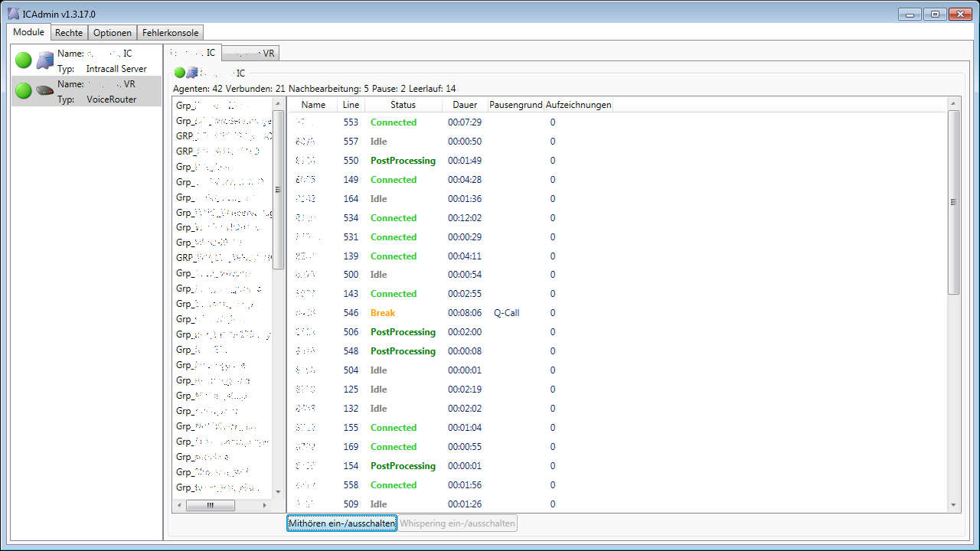Select agent row with line 169
The image size is (980, 551).
618,447
